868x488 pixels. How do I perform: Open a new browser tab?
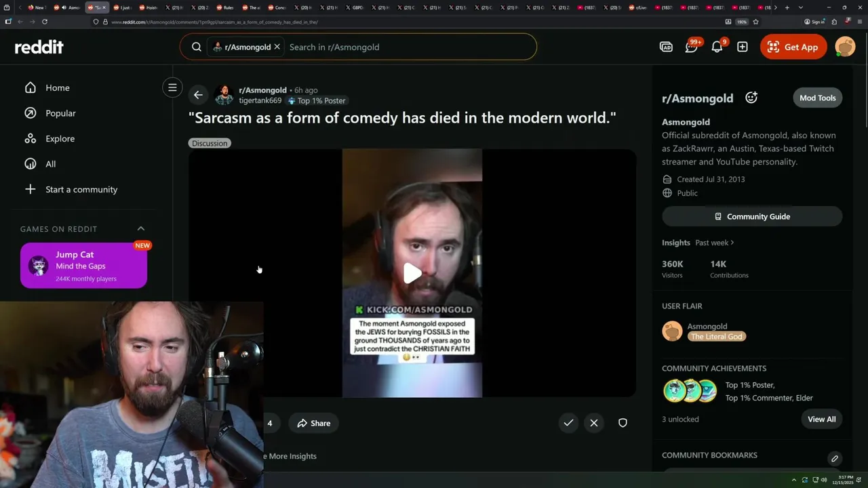coord(787,7)
